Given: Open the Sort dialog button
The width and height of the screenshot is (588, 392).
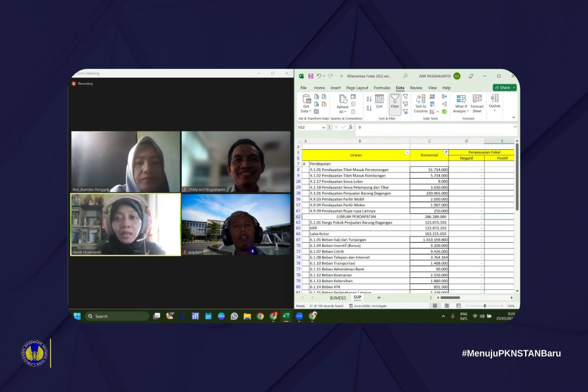Looking at the screenshot, I should pyautogui.click(x=379, y=101).
